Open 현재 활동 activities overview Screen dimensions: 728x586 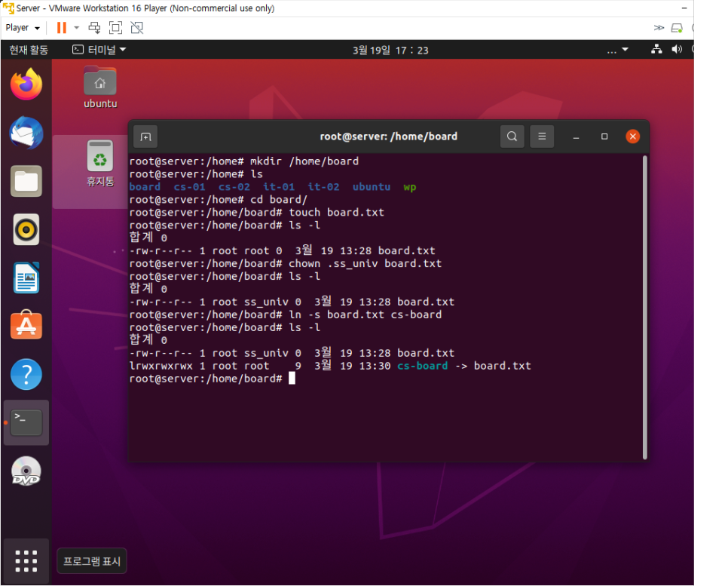click(29, 51)
